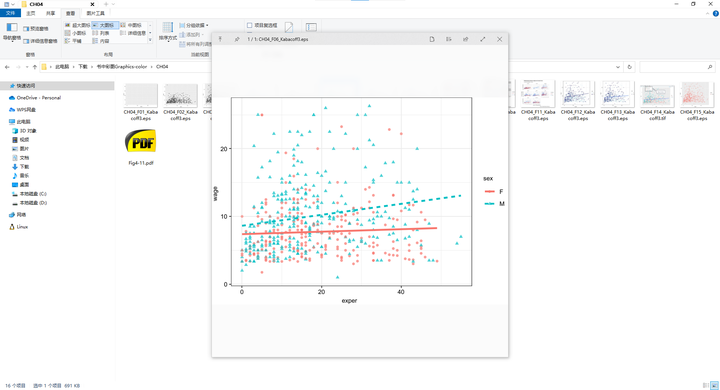Screen dimensions: 720x390
Task: Switch to the 主页 ribbon tab
Action: click(x=31, y=13)
